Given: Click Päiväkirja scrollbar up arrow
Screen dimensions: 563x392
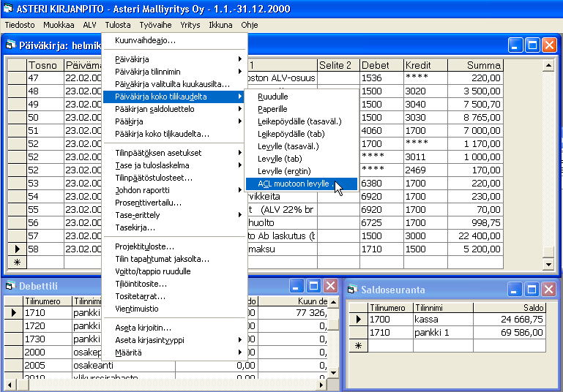Looking at the screenshot, I should point(548,65).
